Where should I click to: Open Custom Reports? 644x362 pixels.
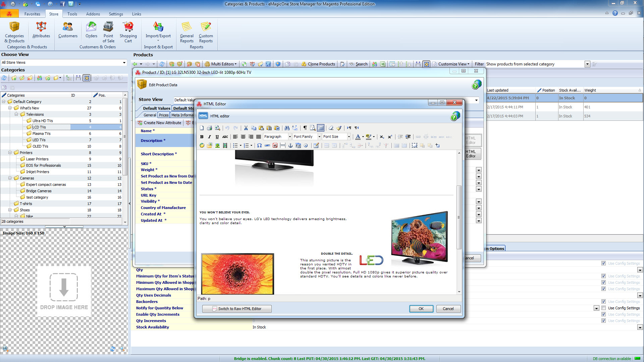click(206, 32)
